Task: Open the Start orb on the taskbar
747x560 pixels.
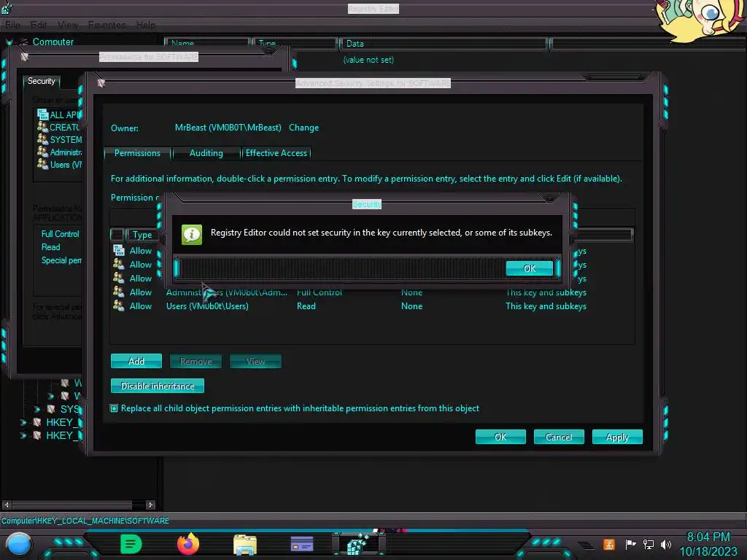Action: pyautogui.click(x=19, y=544)
